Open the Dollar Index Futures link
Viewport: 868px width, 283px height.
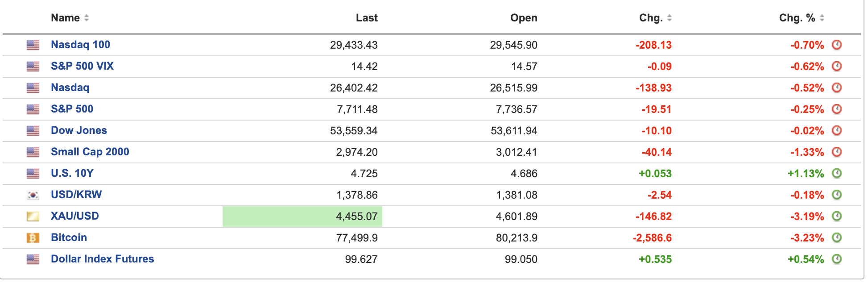pyautogui.click(x=102, y=259)
